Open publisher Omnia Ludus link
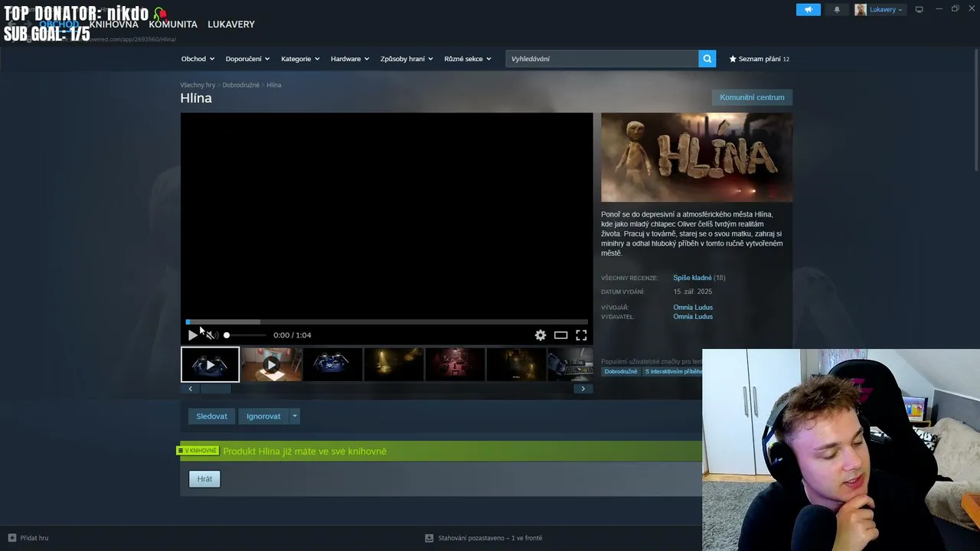 coord(693,317)
